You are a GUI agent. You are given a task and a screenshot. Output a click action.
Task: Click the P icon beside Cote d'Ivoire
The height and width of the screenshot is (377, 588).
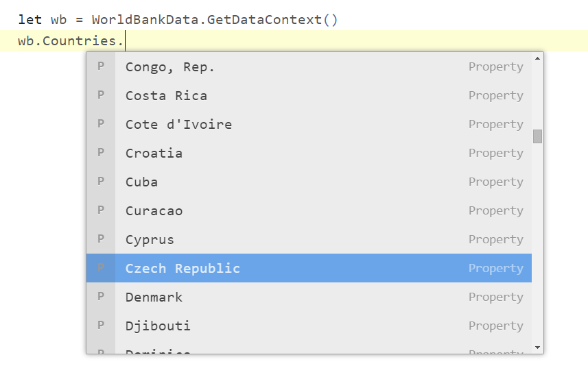point(100,124)
